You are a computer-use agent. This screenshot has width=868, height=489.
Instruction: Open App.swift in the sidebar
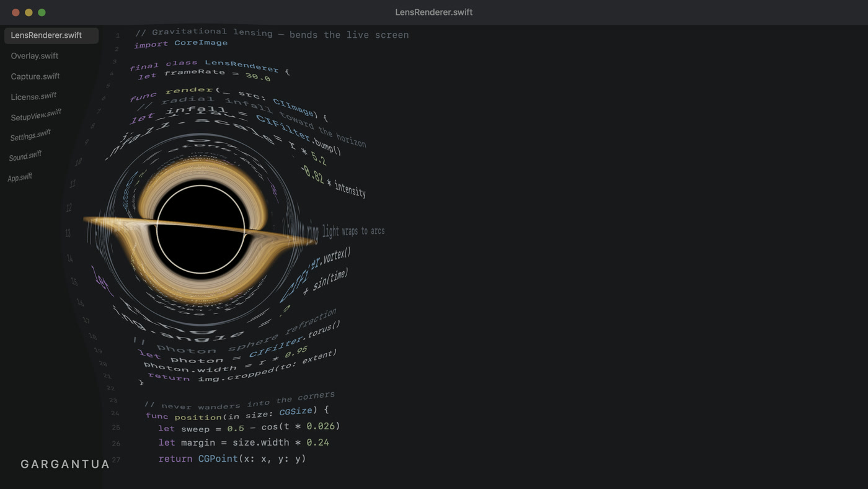pos(20,177)
